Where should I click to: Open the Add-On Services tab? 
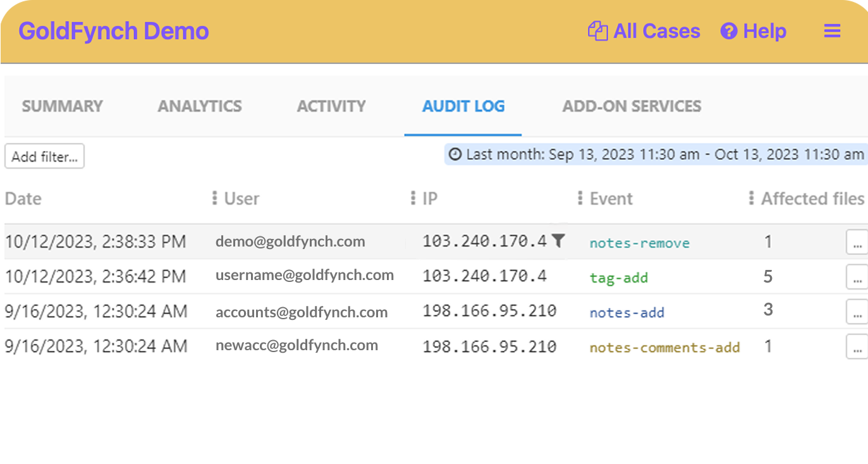632,106
